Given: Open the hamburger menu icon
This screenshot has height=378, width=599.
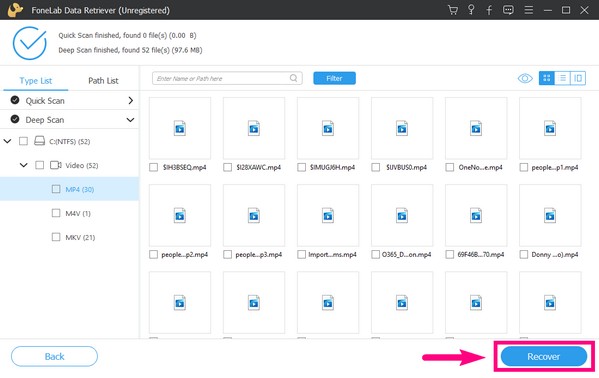Looking at the screenshot, I should point(528,10).
